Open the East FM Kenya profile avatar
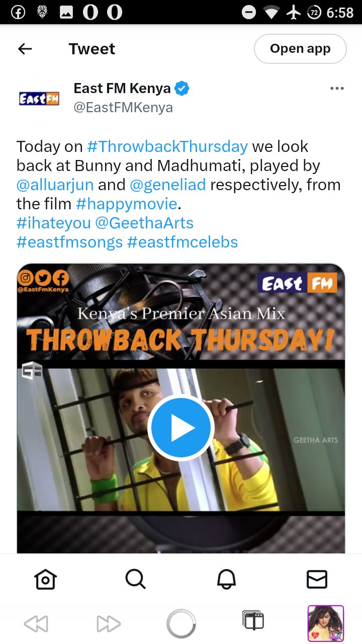 pos(39,99)
